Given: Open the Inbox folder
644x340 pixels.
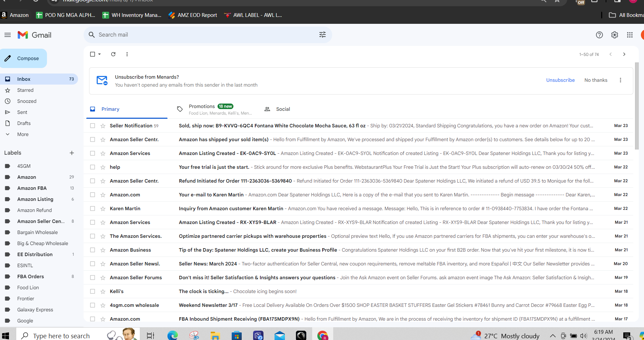Looking at the screenshot, I should pos(39,79).
